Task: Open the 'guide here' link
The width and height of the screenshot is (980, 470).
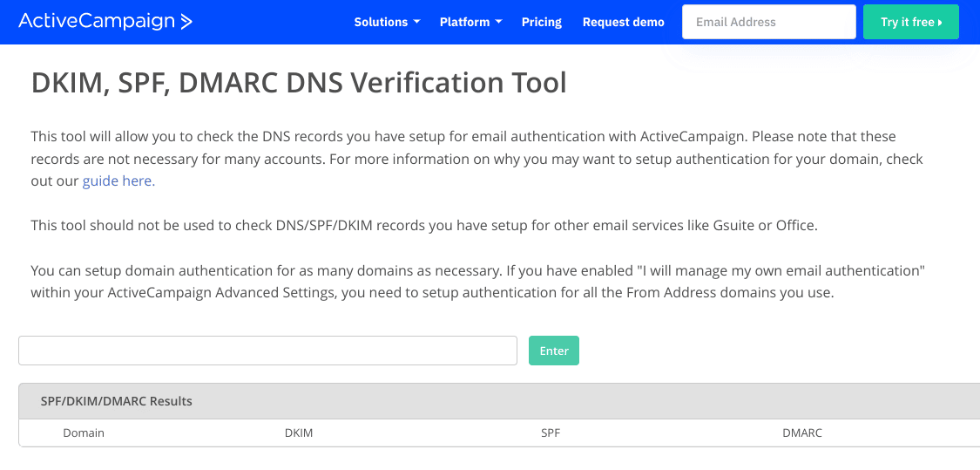Action: pyautogui.click(x=118, y=181)
